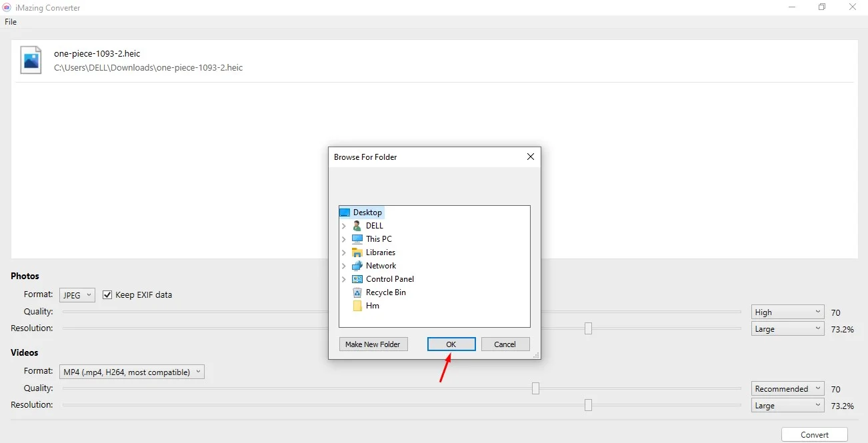Click the Make New Folder button
The height and width of the screenshot is (443, 868).
pyautogui.click(x=373, y=344)
